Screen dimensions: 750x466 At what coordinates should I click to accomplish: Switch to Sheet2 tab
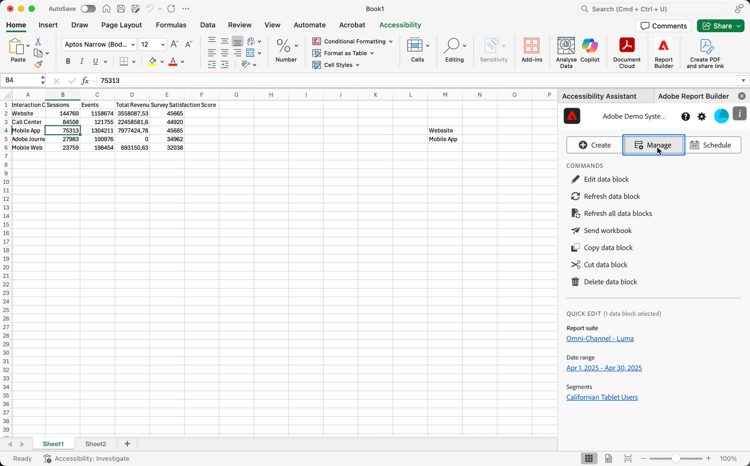(96, 444)
